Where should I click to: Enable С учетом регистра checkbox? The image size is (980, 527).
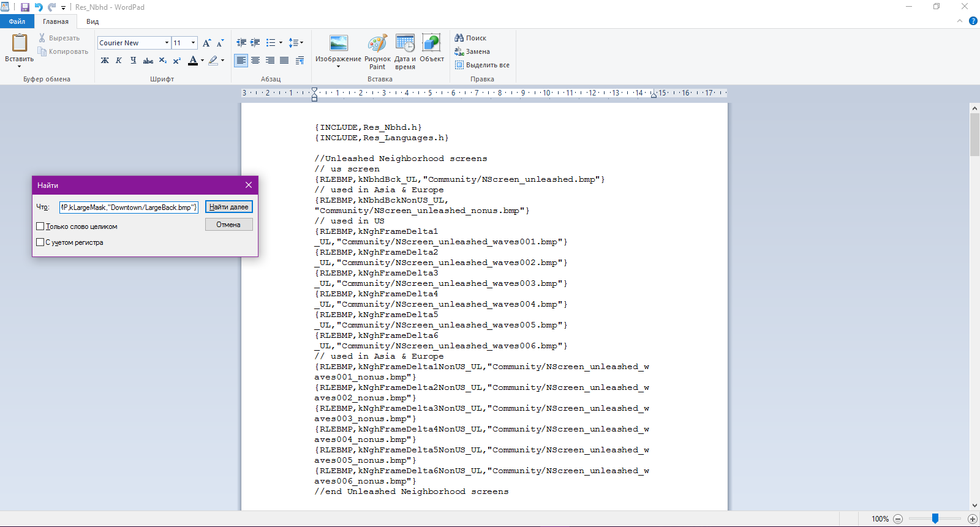[x=40, y=242]
